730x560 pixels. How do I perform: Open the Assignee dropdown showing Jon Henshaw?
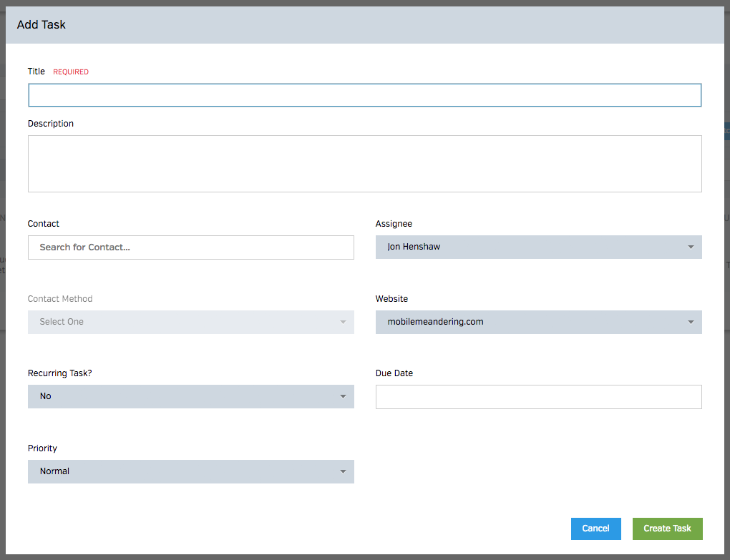tap(538, 247)
